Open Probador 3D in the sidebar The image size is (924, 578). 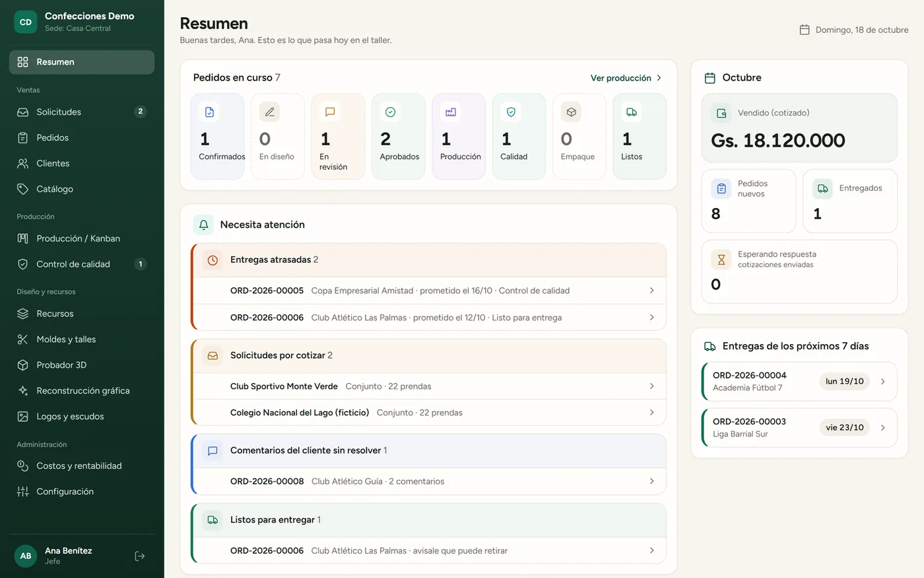pyautogui.click(x=82, y=365)
